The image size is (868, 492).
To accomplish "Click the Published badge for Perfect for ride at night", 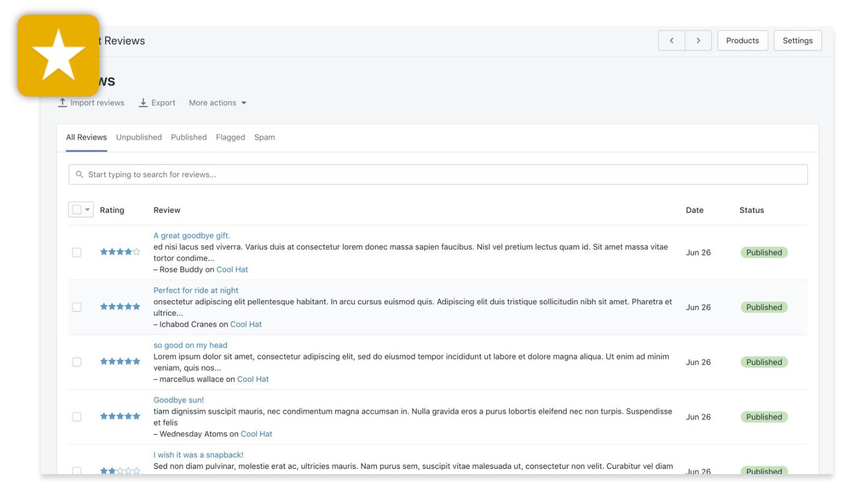I will pyautogui.click(x=764, y=307).
